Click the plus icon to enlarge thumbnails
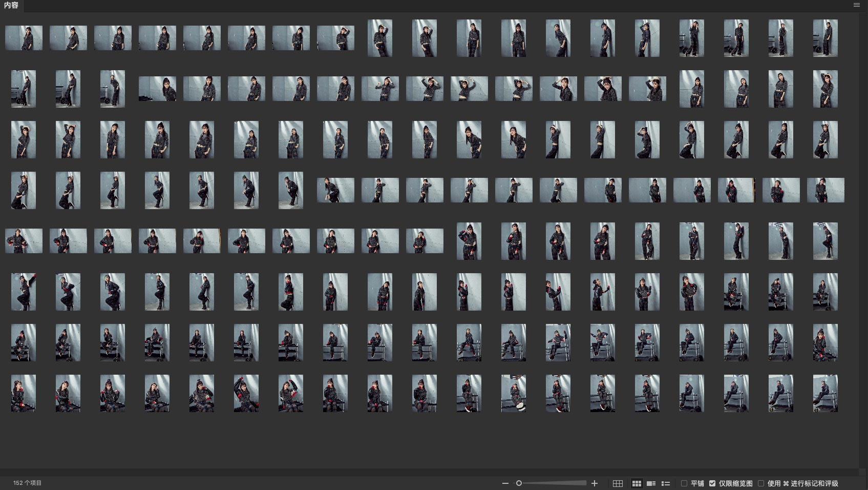This screenshot has width=868, height=490. click(595, 483)
